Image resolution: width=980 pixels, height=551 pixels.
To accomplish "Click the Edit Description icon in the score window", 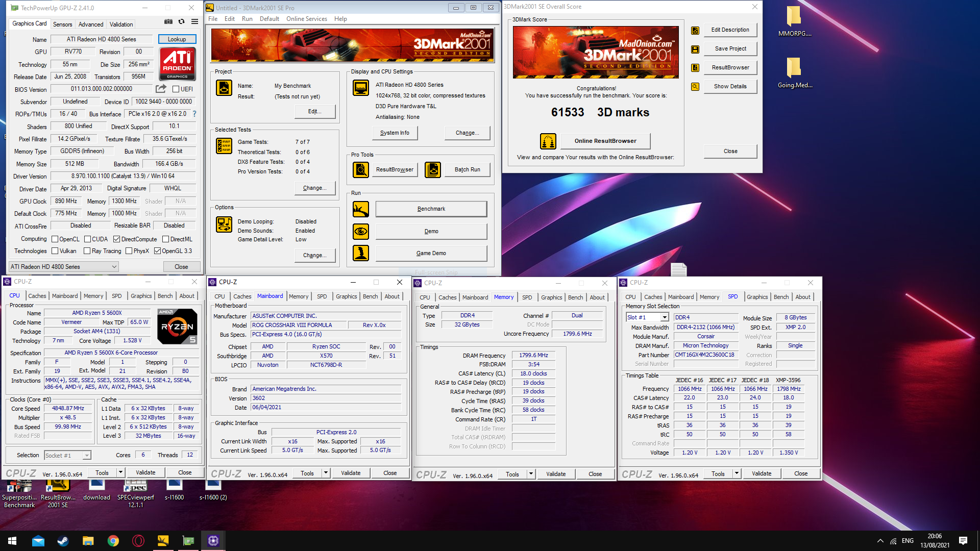I will (x=695, y=31).
